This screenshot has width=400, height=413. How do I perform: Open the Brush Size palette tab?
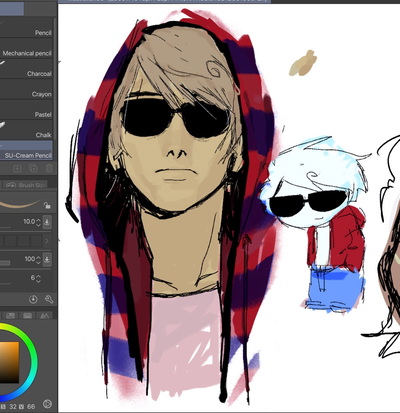coord(26,185)
